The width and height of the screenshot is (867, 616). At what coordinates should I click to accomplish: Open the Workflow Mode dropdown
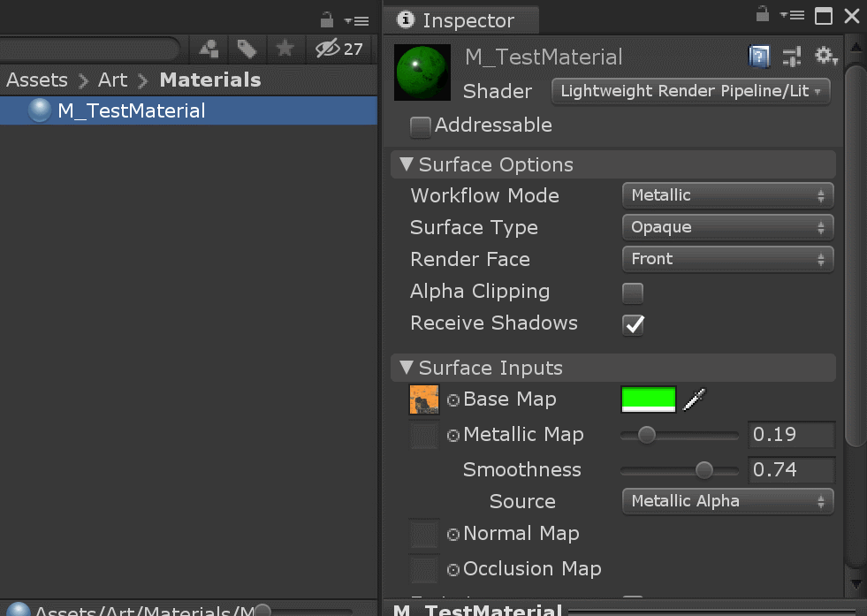point(726,194)
